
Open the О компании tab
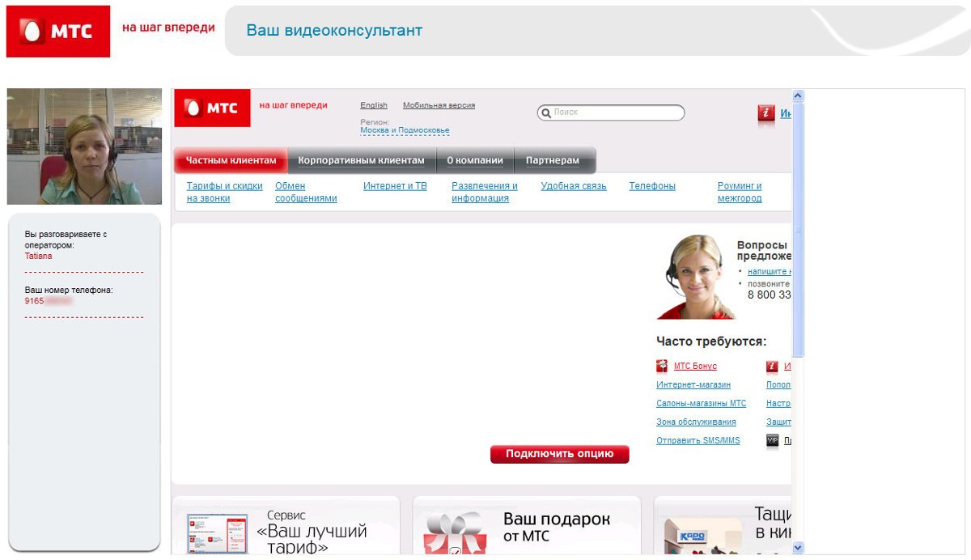tap(475, 160)
